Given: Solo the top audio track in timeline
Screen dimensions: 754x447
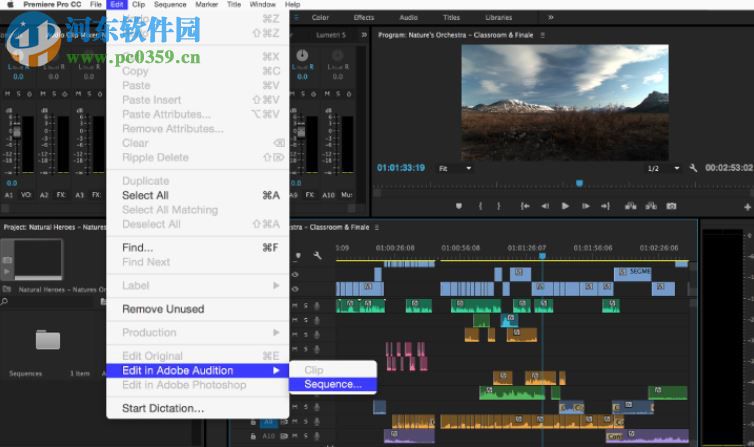Looking at the screenshot, I should click(306, 306).
